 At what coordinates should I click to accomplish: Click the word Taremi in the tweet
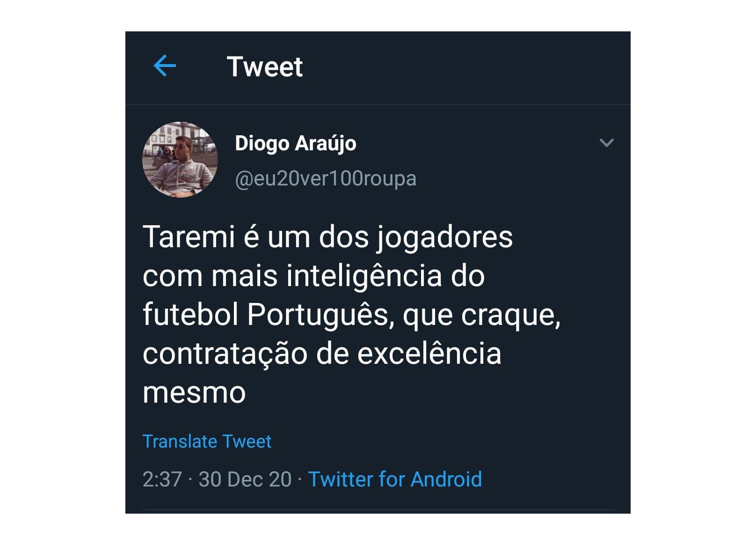(x=189, y=236)
